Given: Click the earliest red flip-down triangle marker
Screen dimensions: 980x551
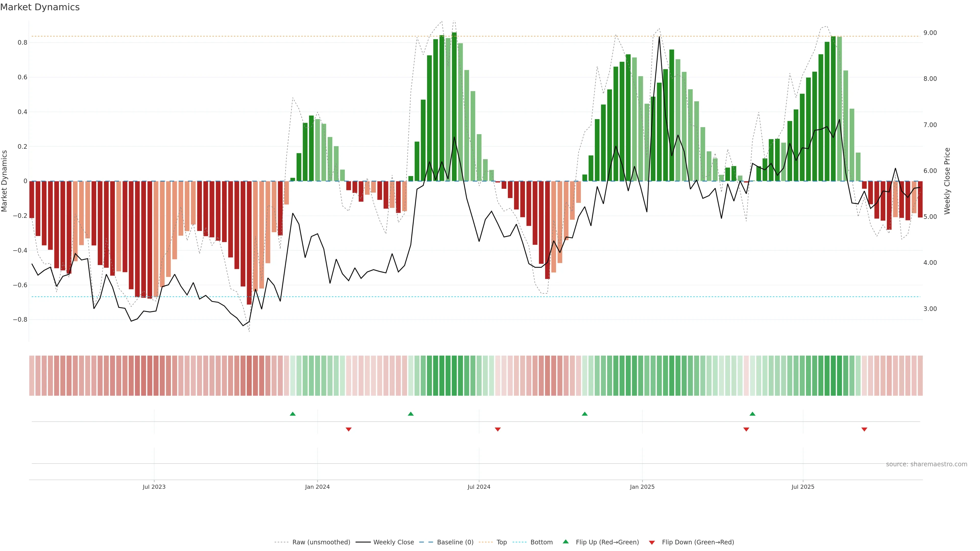Looking at the screenshot, I should pyautogui.click(x=348, y=429).
